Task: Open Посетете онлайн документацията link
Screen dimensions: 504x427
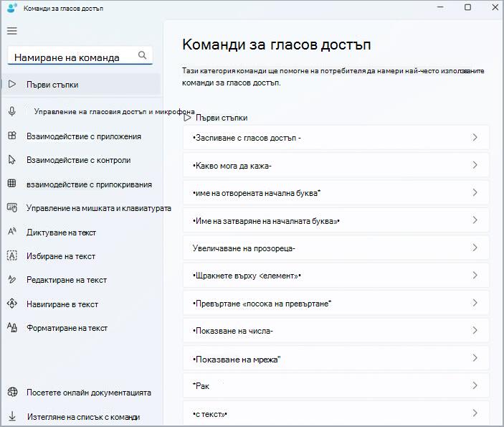Action: pyautogui.click(x=89, y=393)
